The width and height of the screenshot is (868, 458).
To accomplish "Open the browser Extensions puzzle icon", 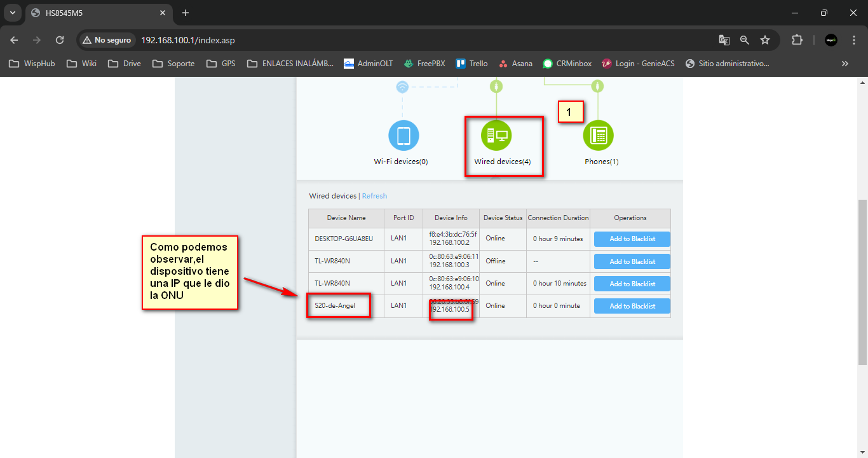I will click(797, 40).
